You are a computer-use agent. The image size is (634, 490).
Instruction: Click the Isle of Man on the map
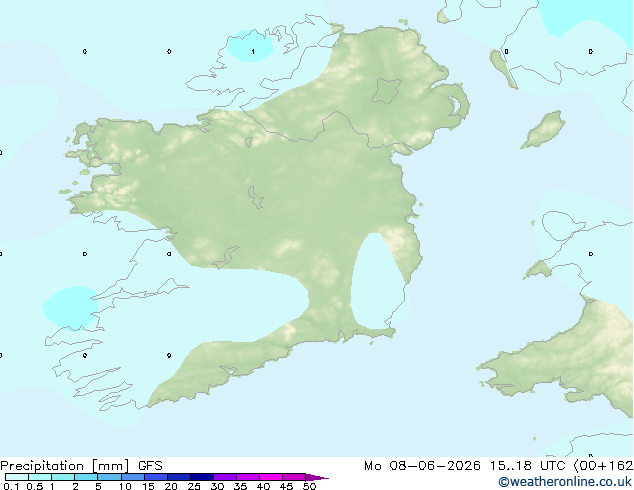[543, 130]
